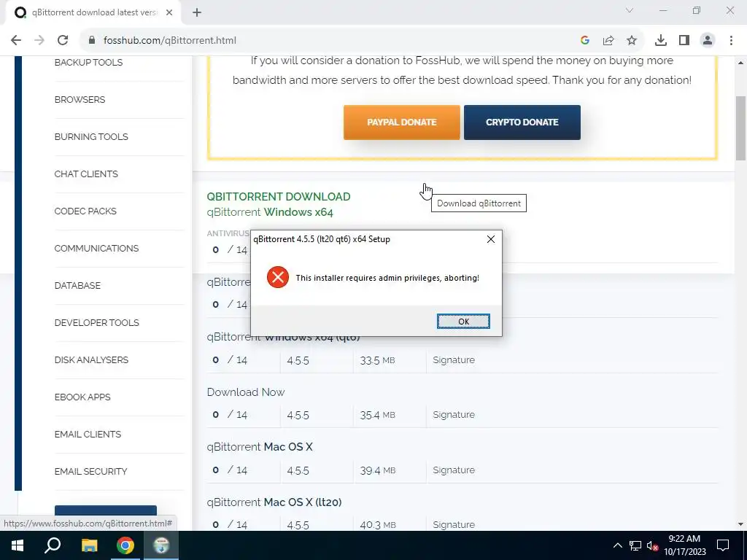This screenshot has height=560, width=747.
Task: Open the Burning Tools category
Action: point(91,136)
